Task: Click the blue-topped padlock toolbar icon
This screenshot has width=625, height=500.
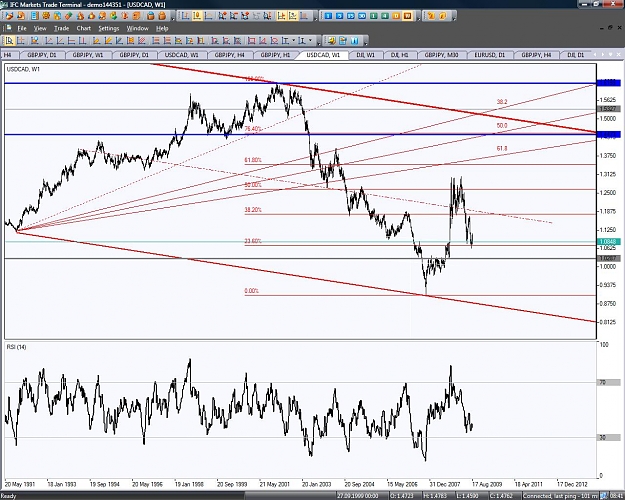Action: click(151, 16)
